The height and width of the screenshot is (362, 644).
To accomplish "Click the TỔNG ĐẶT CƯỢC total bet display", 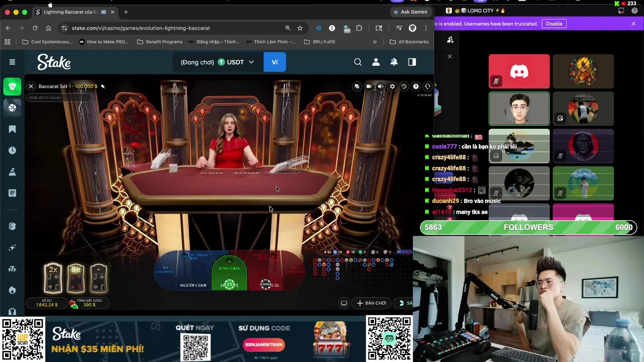I will click(90, 303).
